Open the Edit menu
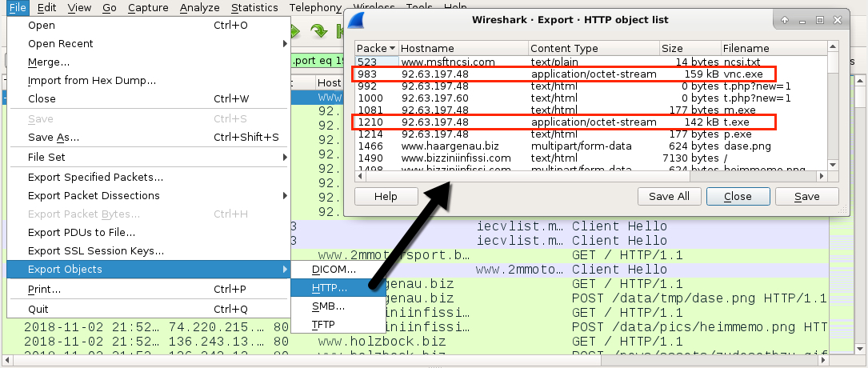This screenshot has width=868, height=368. (47, 8)
